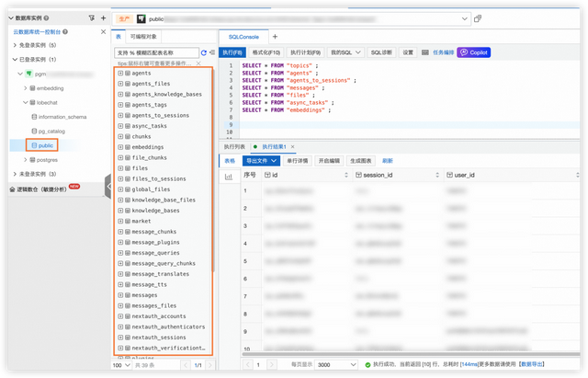Open help icon next to 数据库实例
The height and width of the screenshot is (378, 588).
46,17
